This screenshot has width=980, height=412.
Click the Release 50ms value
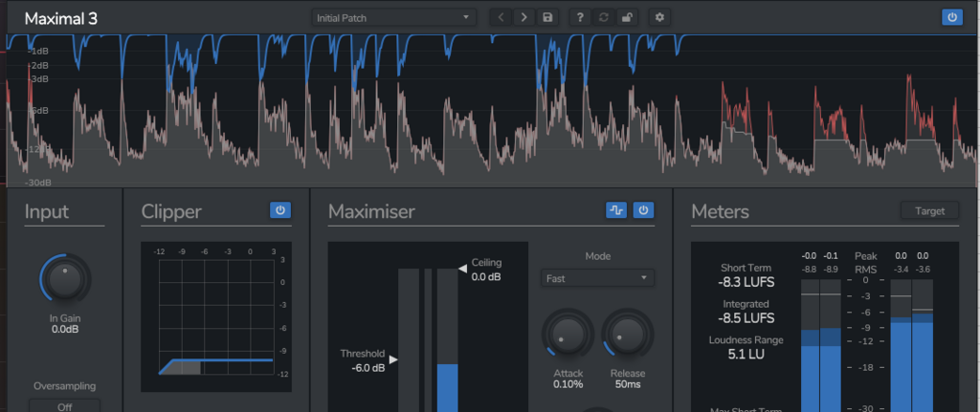point(628,384)
